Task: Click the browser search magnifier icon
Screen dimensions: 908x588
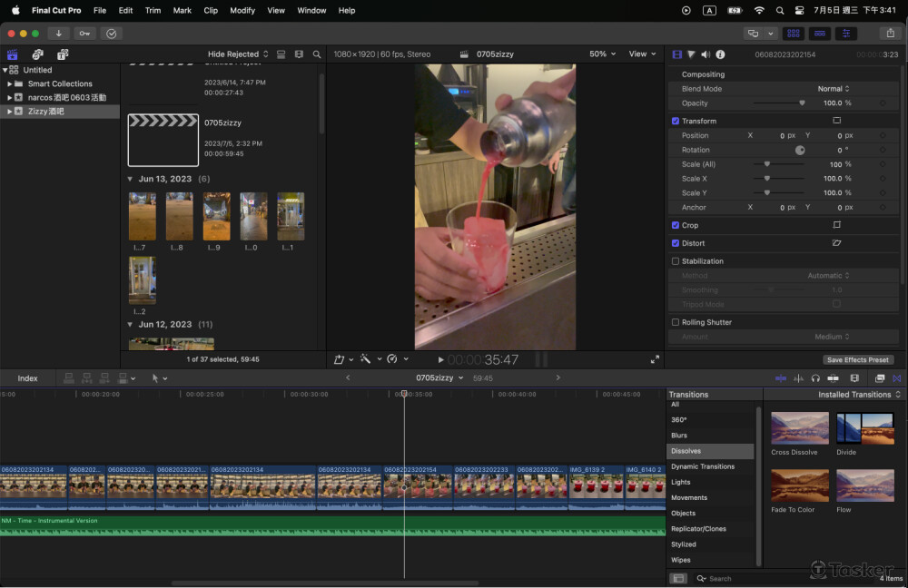Action: pos(316,54)
